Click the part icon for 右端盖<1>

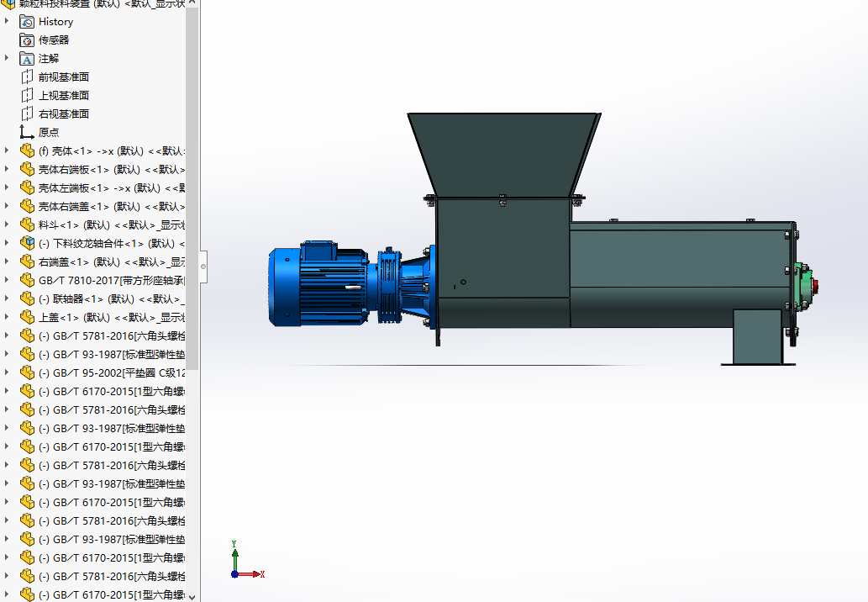(27, 262)
